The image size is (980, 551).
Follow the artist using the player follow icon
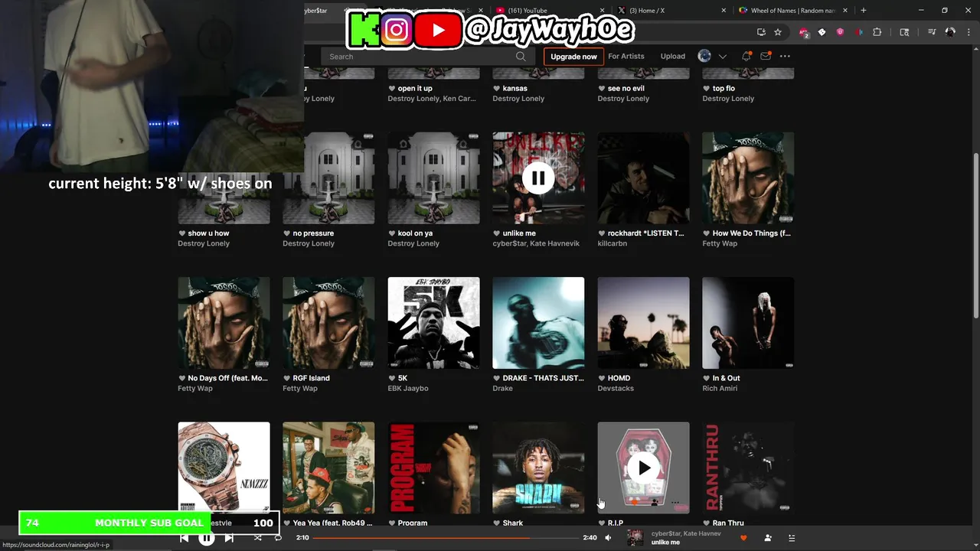coord(768,538)
